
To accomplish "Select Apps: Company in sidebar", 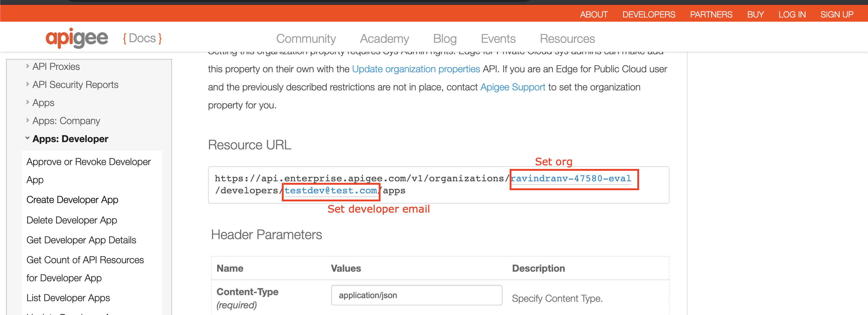I will pyautogui.click(x=66, y=121).
